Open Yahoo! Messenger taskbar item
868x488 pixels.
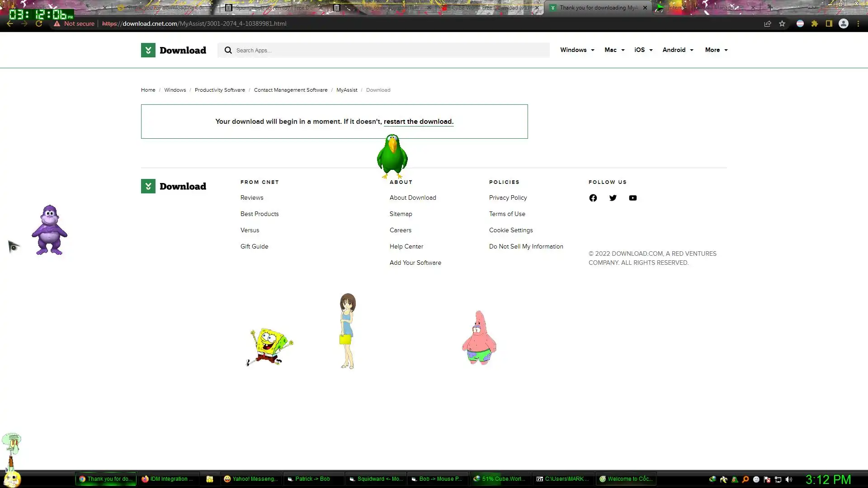coord(251,479)
